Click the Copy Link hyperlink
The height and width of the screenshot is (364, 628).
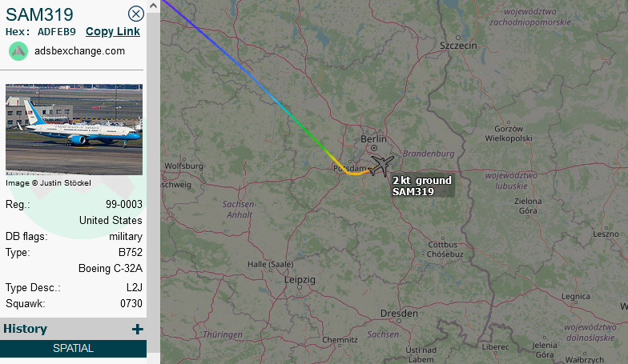(113, 32)
